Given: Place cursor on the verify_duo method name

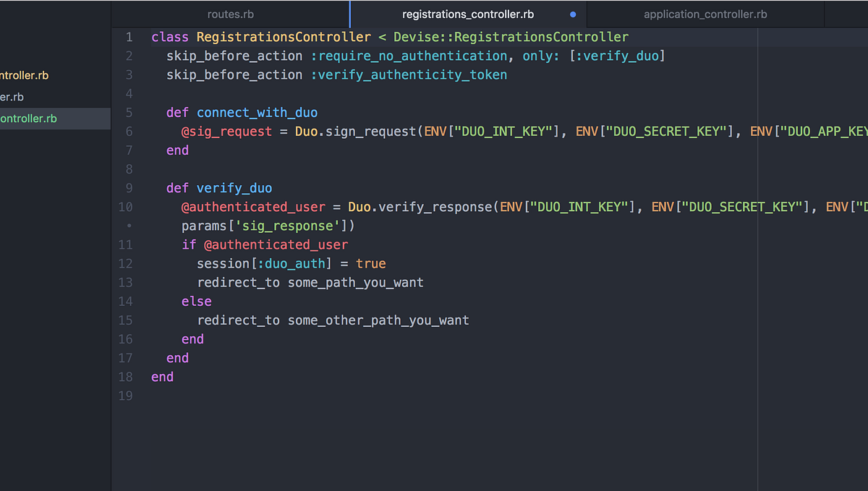Looking at the screenshot, I should coord(234,187).
